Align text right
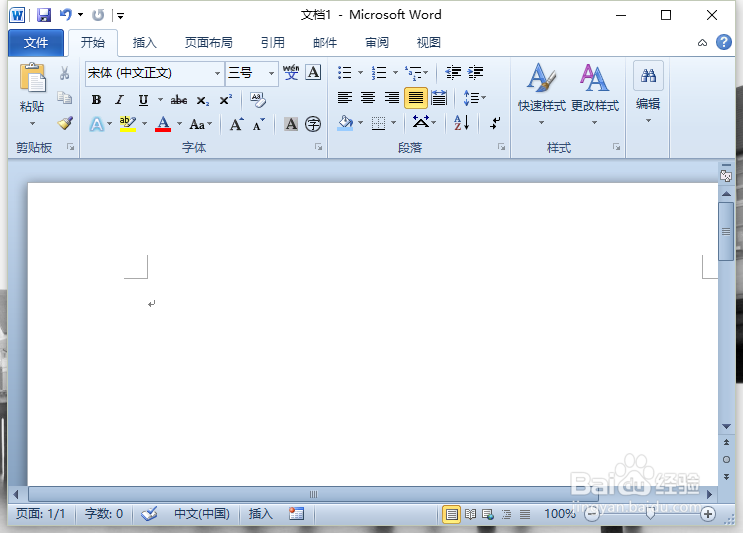Image resolution: width=743 pixels, height=533 pixels. coord(392,98)
